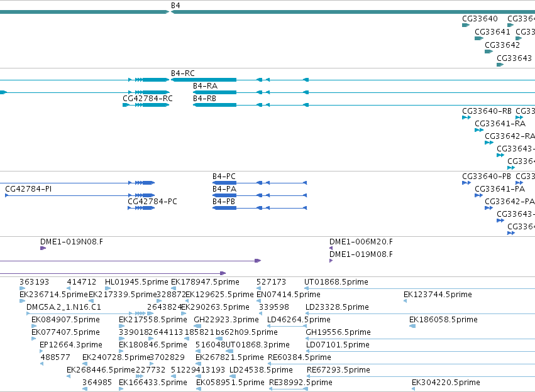535x392 pixels.
Task: Open EST label HL01945.5prime
Action: click(x=136, y=282)
